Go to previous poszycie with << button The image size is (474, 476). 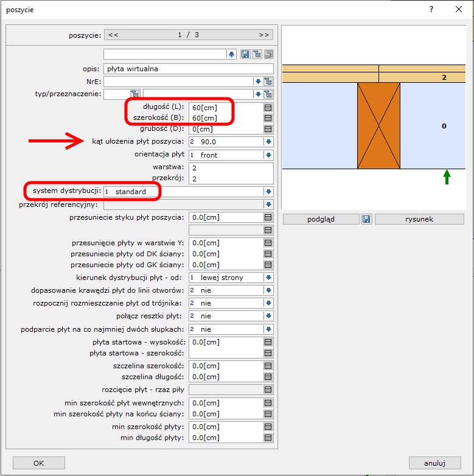pos(113,35)
